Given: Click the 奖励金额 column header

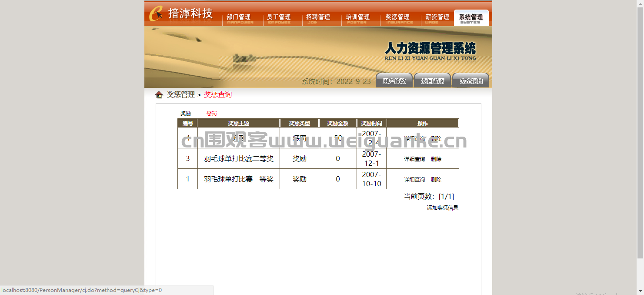Looking at the screenshot, I should click(x=338, y=124).
